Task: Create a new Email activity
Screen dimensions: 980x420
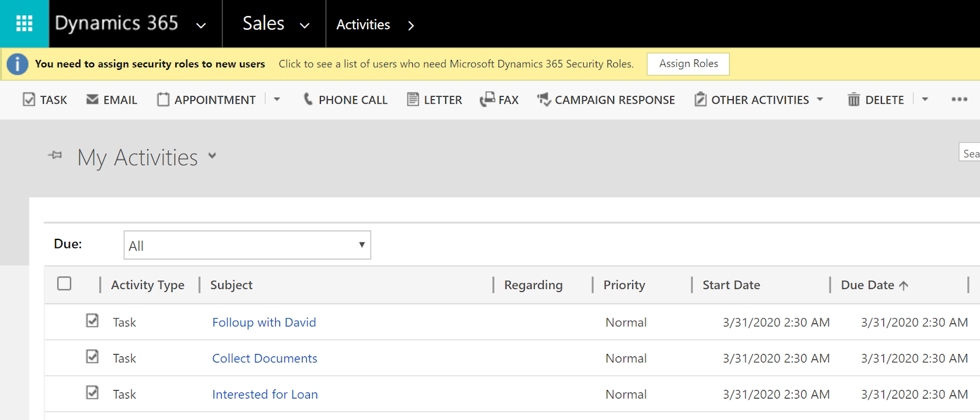Action: coord(111,99)
